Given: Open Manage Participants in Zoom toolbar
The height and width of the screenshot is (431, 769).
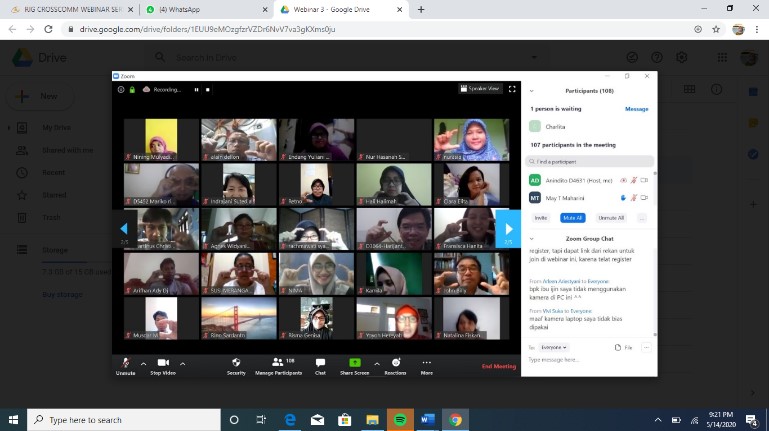Looking at the screenshot, I should 278,366.
